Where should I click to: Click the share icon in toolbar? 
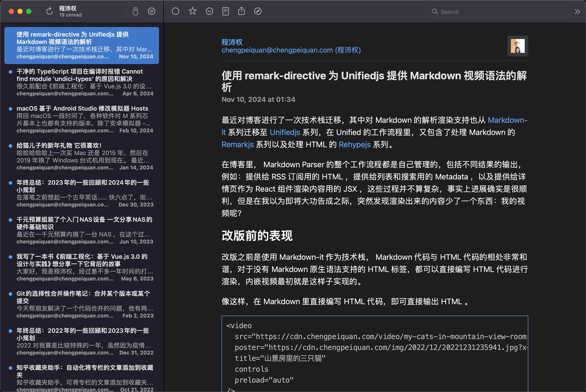point(241,11)
